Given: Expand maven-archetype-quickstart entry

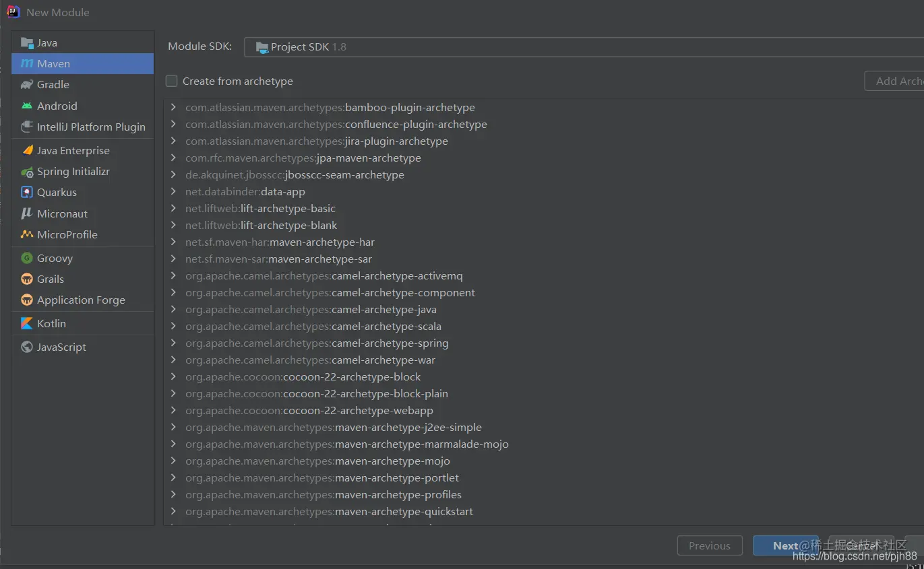Looking at the screenshot, I should (173, 511).
